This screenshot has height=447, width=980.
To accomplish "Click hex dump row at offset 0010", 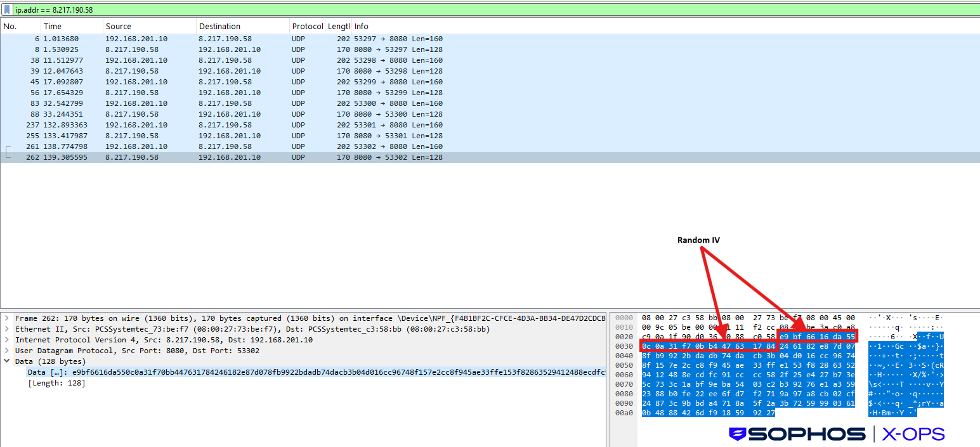I will (x=779, y=327).
